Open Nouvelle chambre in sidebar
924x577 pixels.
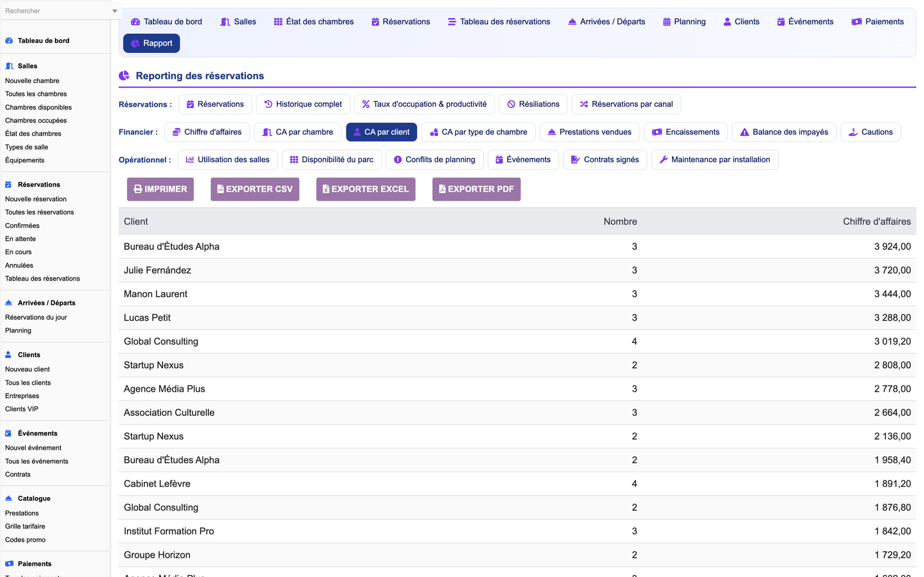click(x=32, y=81)
